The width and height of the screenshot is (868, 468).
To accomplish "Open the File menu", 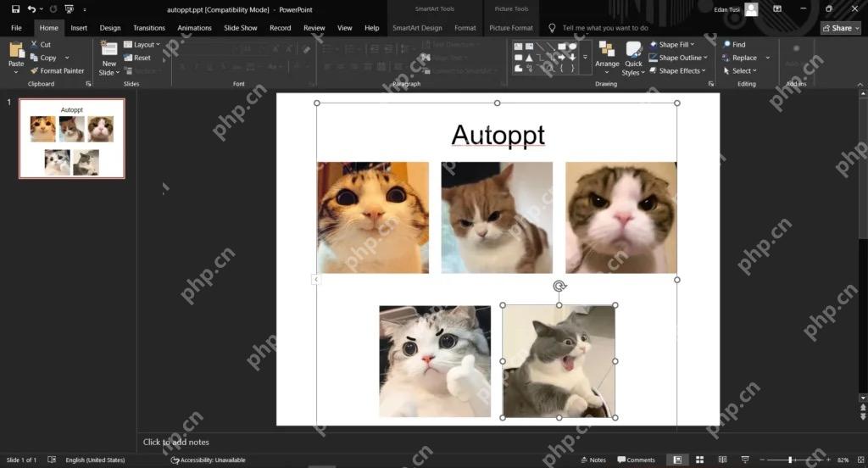I will 17,28.
